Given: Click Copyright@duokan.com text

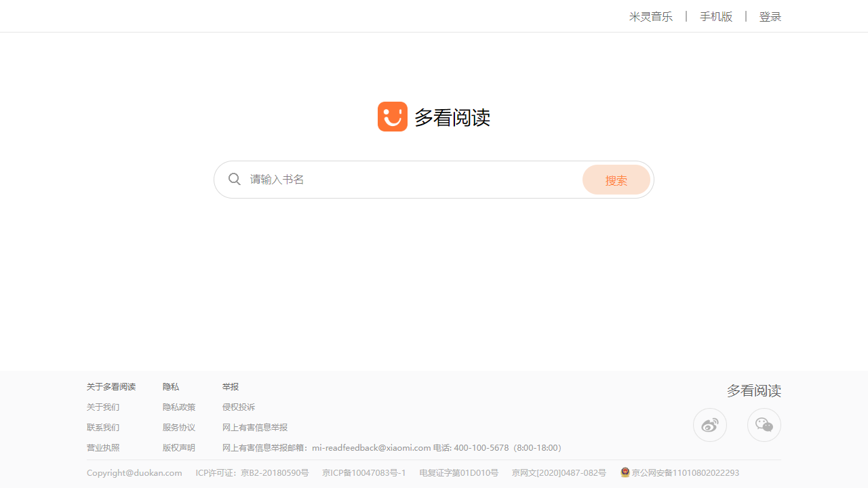Looking at the screenshot, I should coord(134,473).
